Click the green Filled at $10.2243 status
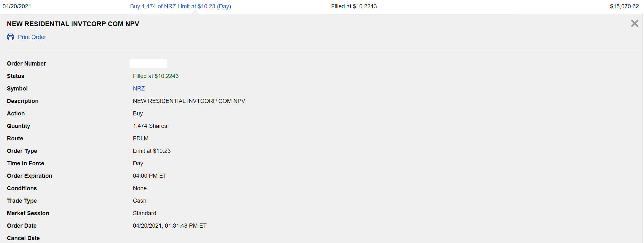This screenshot has height=243, width=644. tap(156, 76)
